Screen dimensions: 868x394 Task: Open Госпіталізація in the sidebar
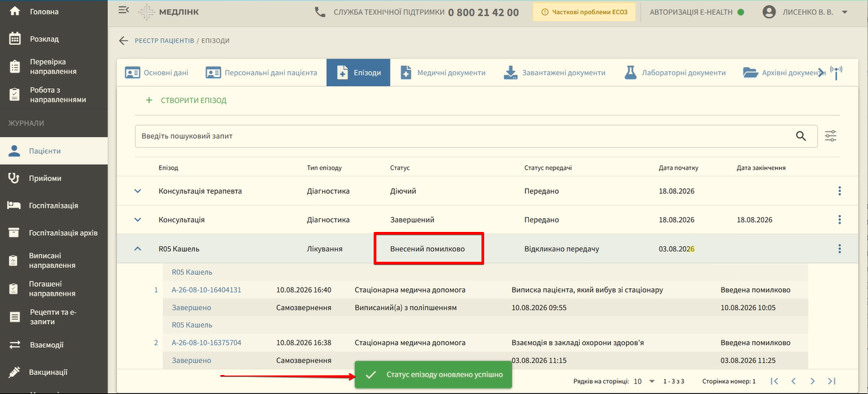point(54,205)
